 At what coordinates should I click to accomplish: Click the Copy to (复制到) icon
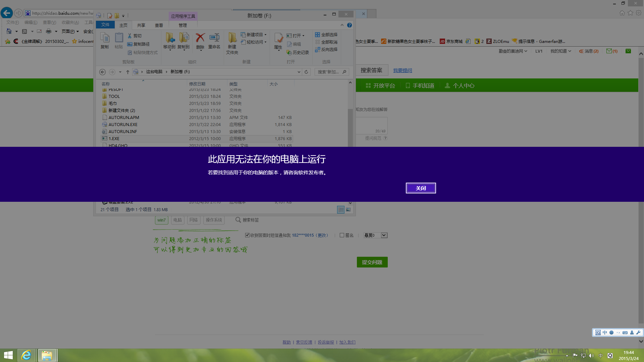[183, 41]
